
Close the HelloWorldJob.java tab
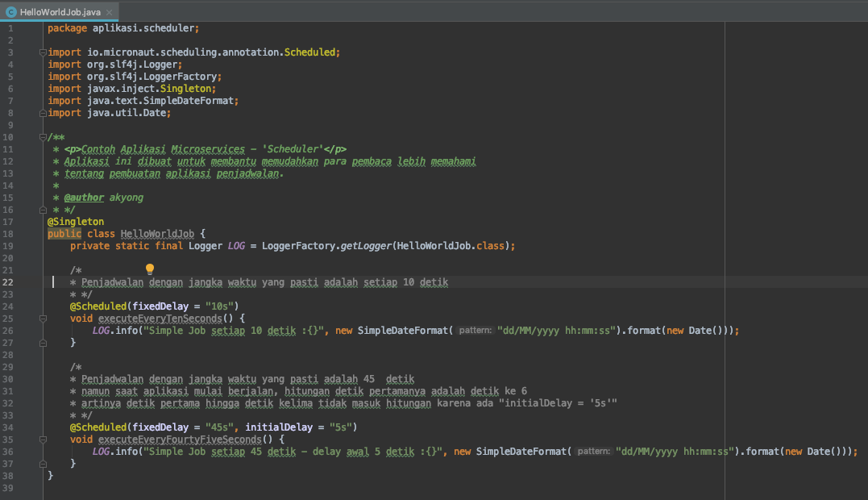pyautogui.click(x=110, y=12)
